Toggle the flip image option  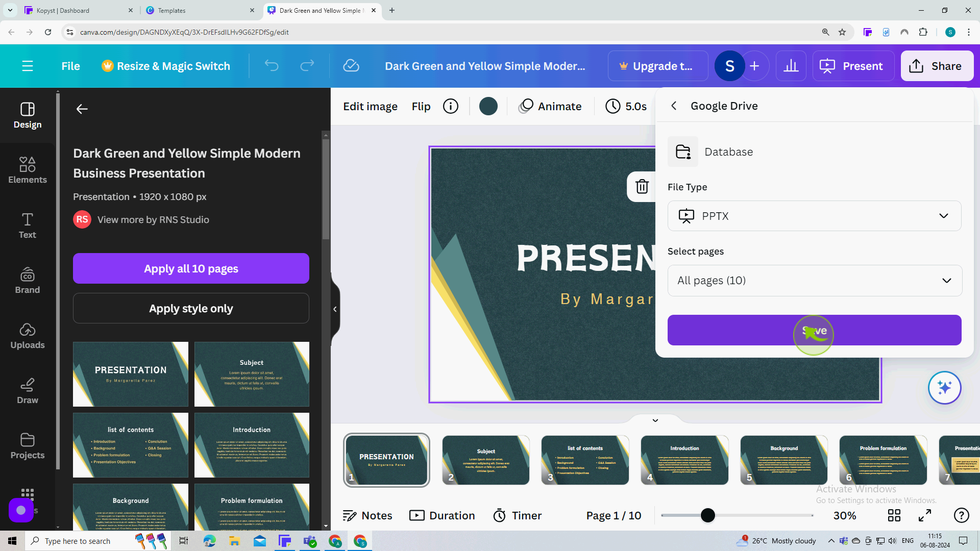click(420, 106)
